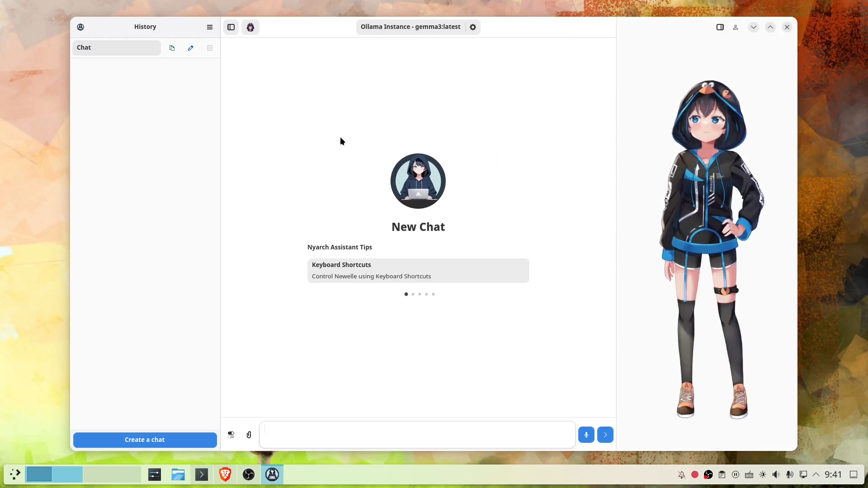Toggle the history sidebar panel button

231,27
